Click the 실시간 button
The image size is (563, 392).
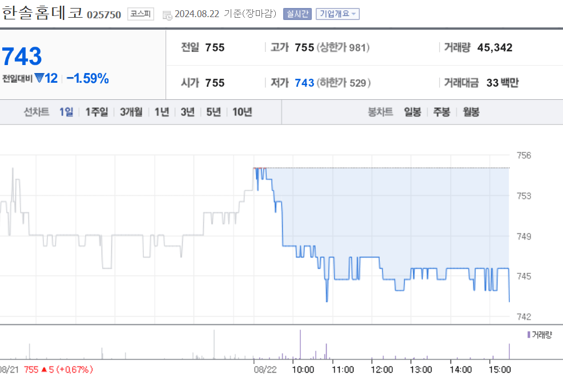point(297,14)
